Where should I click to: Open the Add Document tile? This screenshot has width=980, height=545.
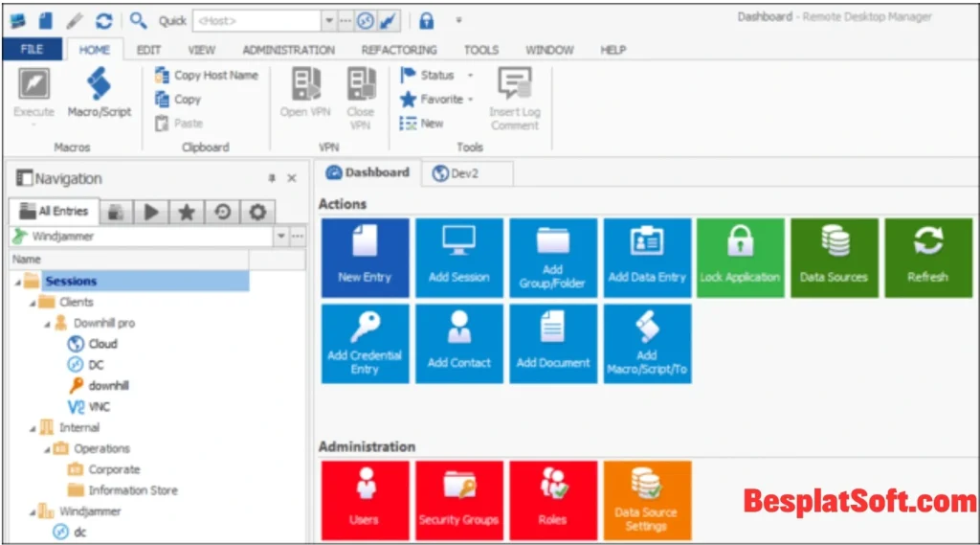coord(553,344)
